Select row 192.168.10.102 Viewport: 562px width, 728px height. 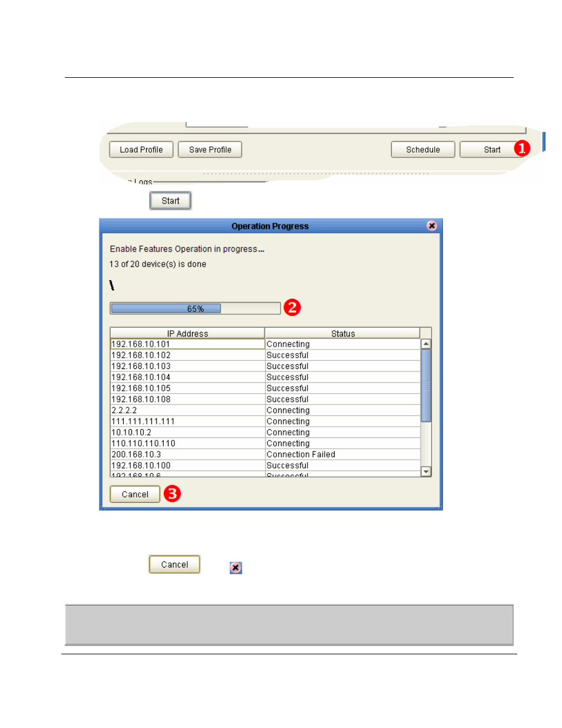pyautogui.click(x=265, y=355)
